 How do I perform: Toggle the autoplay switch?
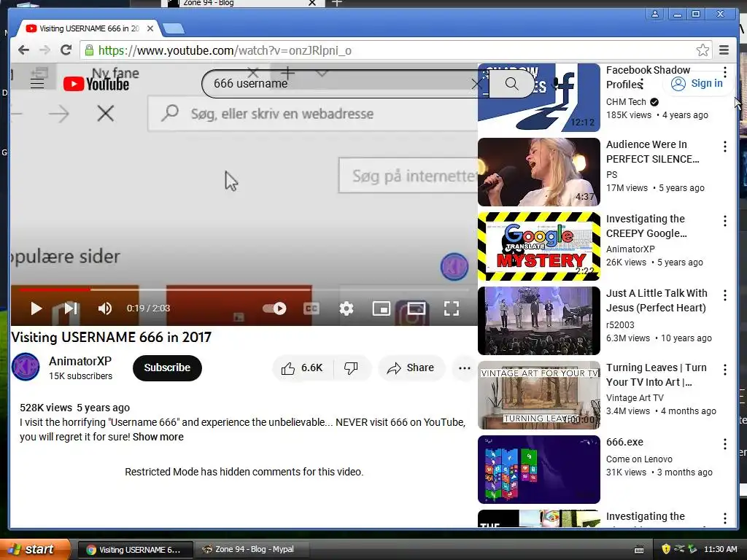274,308
